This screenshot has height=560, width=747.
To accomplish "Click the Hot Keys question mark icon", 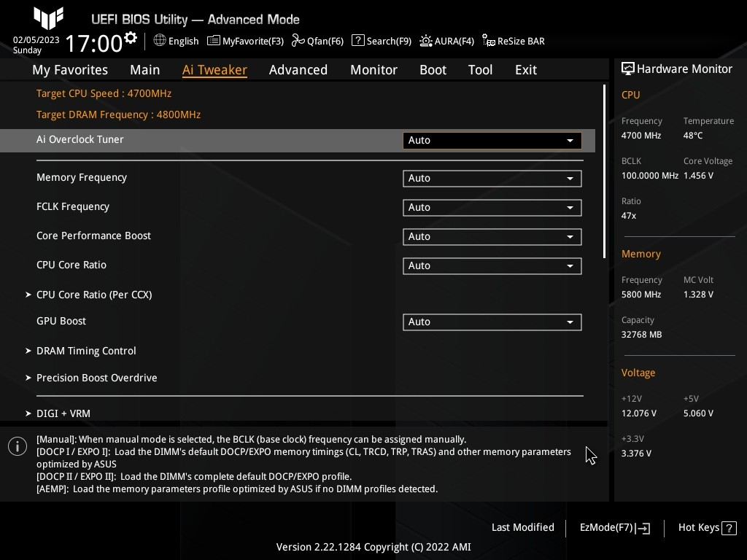I will [x=729, y=528].
